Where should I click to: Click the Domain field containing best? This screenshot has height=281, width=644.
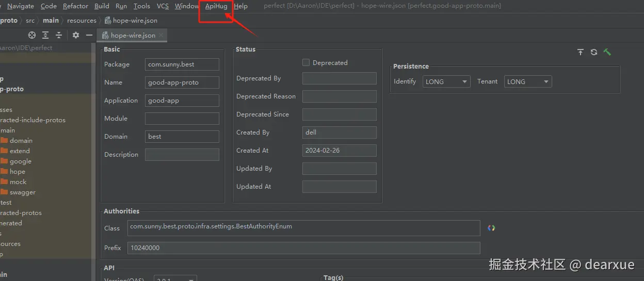point(182,137)
